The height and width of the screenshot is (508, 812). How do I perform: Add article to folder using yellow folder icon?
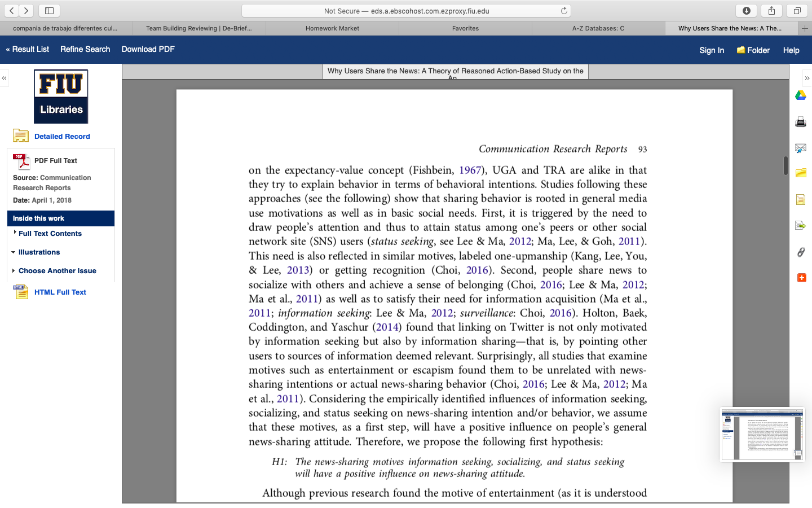pyautogui.click(x=801, y=173)
